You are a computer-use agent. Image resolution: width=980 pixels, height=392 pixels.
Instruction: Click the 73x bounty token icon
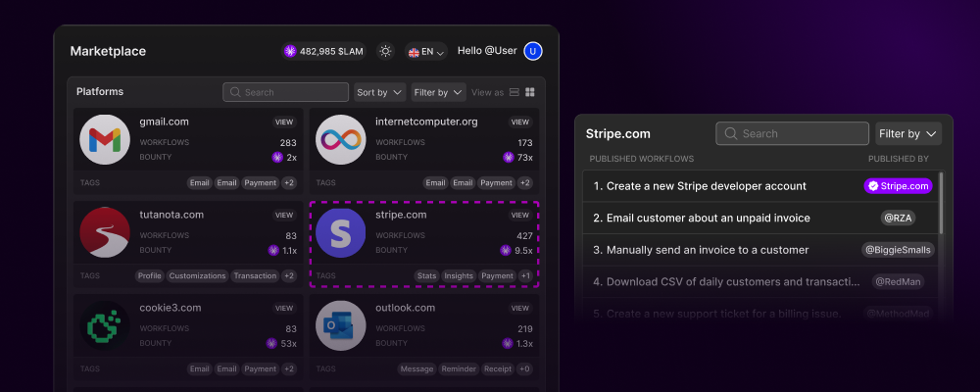coord(509,158)
